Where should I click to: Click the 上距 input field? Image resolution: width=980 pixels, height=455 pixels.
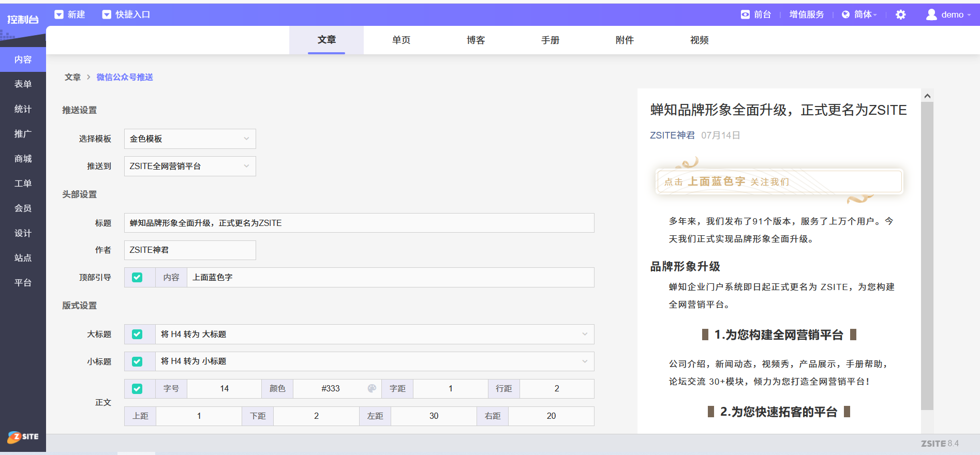click(x=199, y=416)
